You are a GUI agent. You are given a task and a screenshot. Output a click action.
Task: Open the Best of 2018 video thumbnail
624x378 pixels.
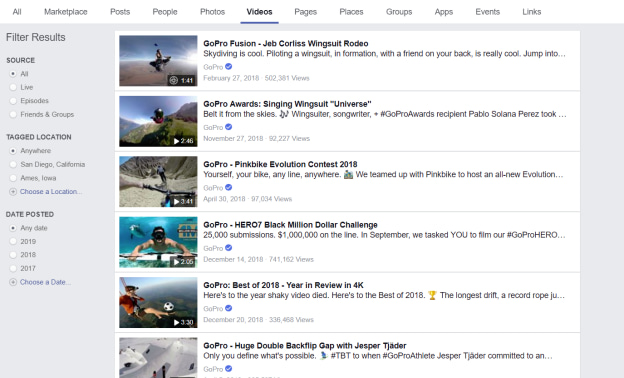[158, 302]
